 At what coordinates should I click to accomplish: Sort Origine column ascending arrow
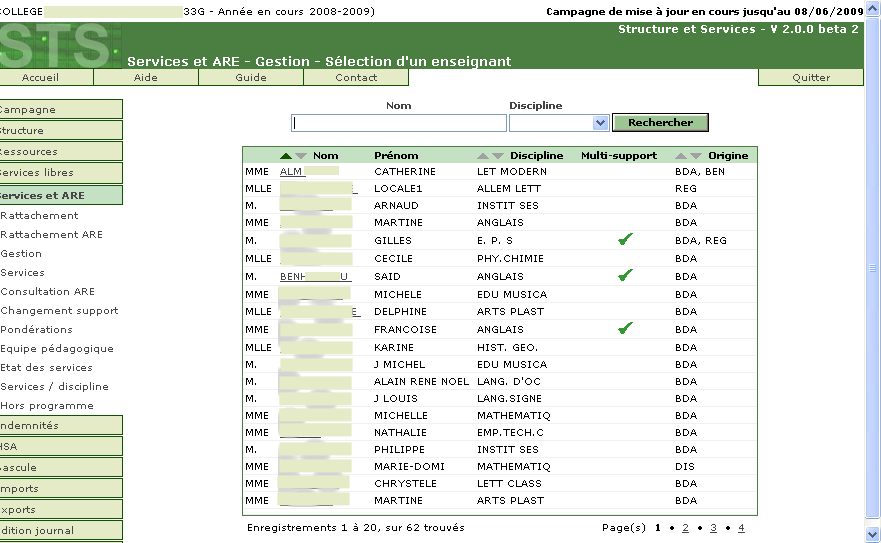coord(681,156)
